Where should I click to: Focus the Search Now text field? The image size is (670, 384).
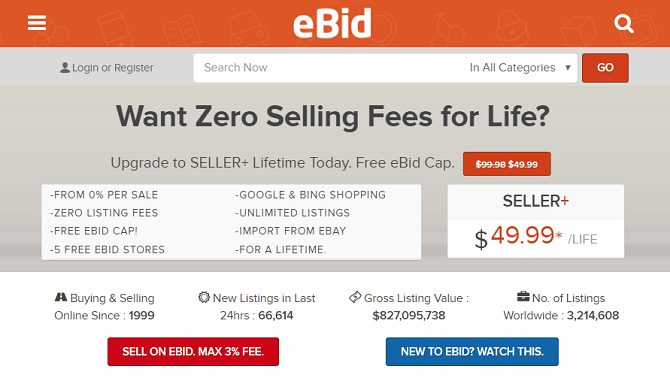[x=329, y=67]
